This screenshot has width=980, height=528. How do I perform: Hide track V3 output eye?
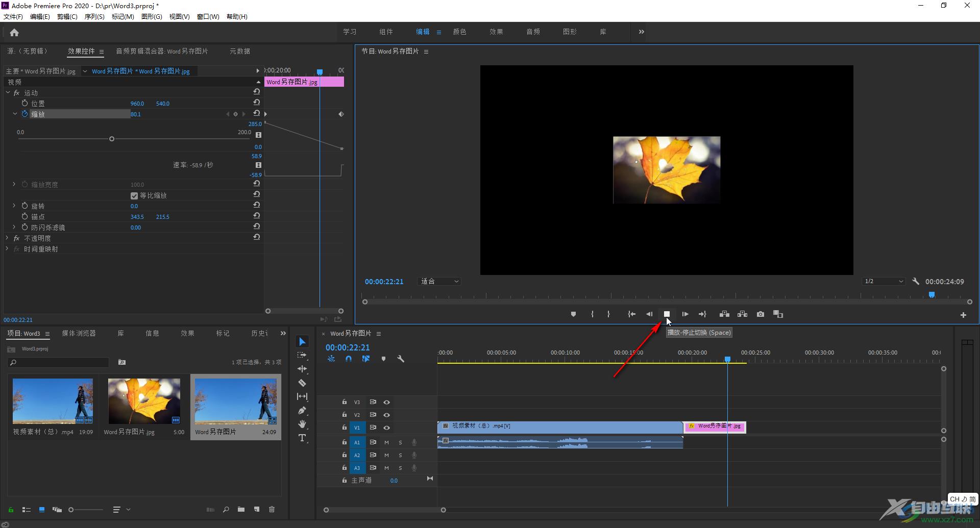tap(387, 402)
